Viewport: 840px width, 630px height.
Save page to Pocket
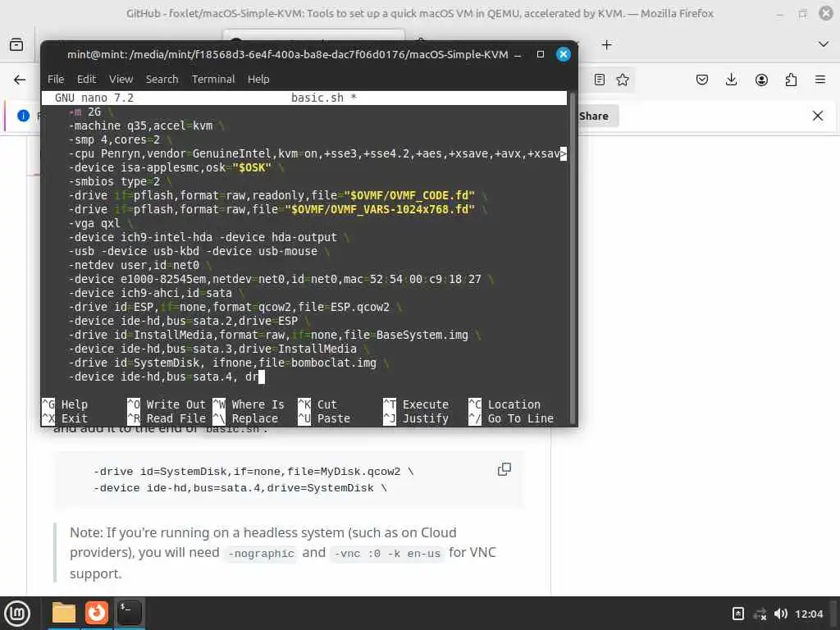coord(702,80)
